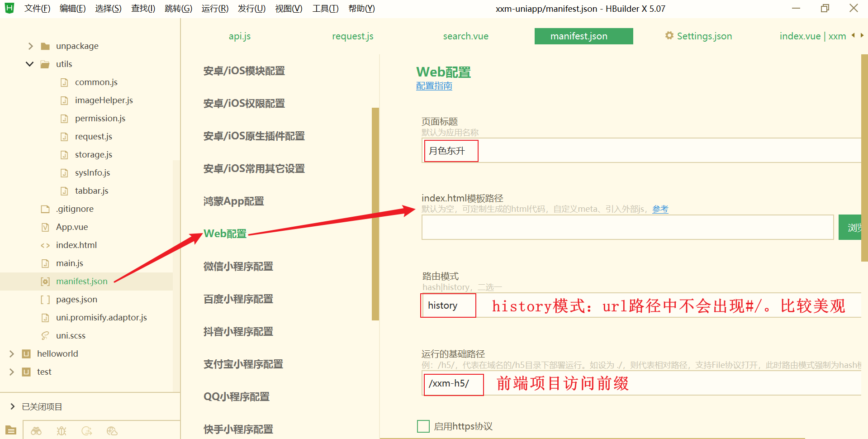Click the permission.js file icon
The image size is (868, 439).
pyautogui.click(x=64, y=119)
